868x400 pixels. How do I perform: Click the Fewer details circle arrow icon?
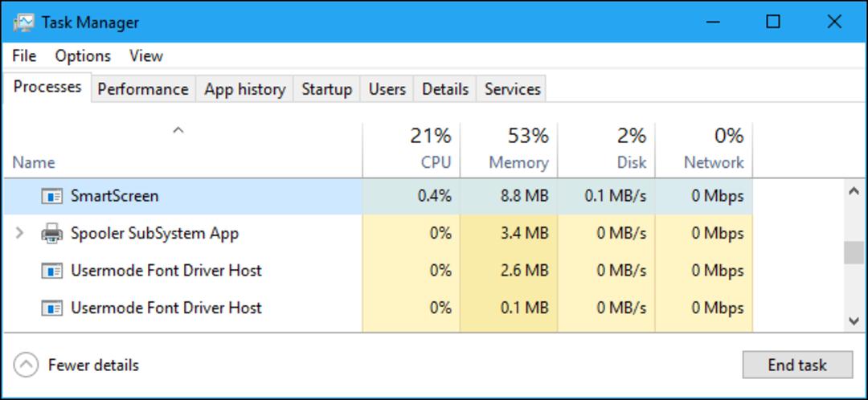(x=26, y=365)
